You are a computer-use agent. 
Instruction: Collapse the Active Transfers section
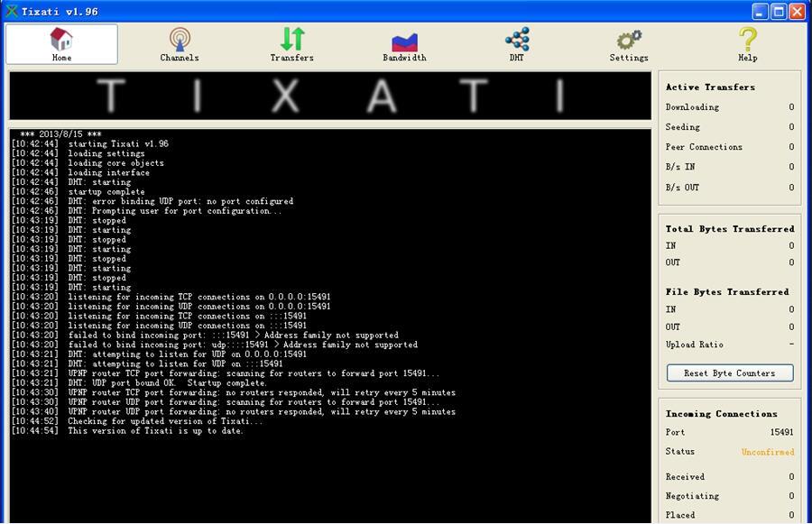(713, 87)
